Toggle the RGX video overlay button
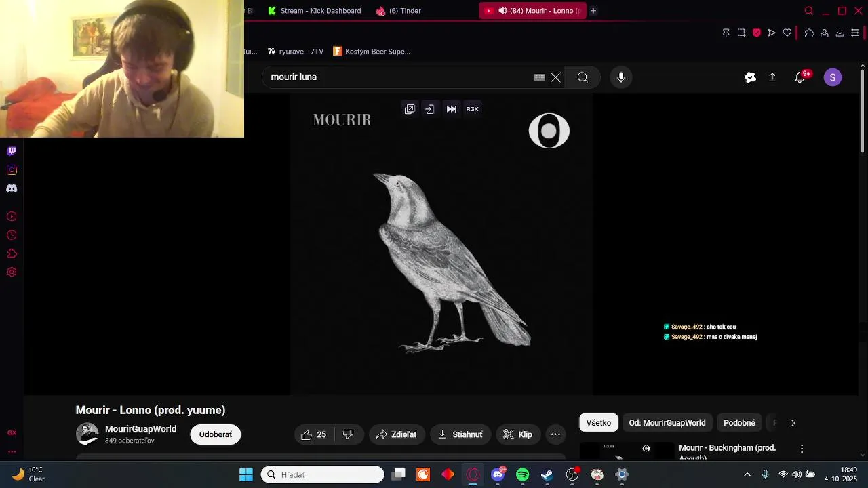This screenshot has height=488, width=868. point(473,109)
